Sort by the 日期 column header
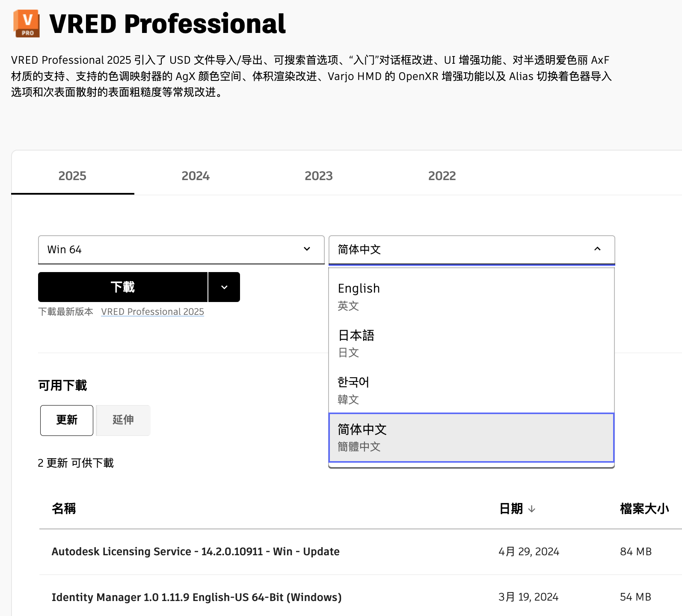 click(511, 509)
